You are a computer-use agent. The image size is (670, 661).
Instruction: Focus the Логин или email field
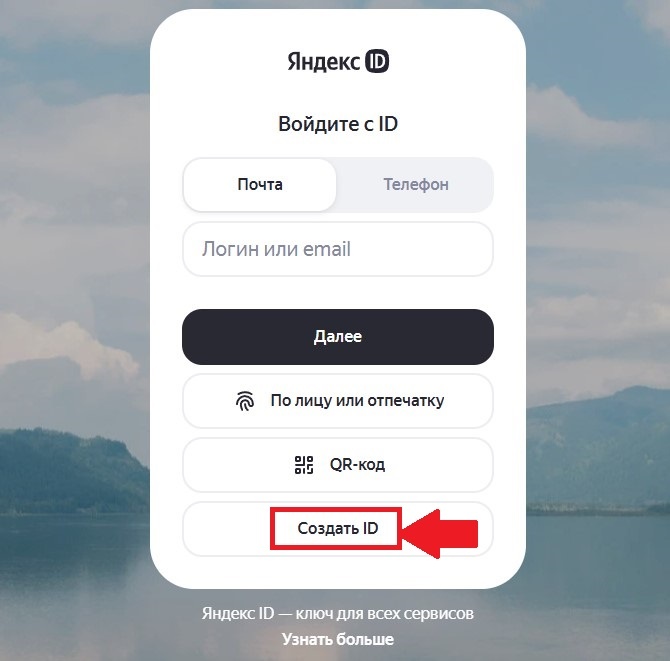[338, 249]
